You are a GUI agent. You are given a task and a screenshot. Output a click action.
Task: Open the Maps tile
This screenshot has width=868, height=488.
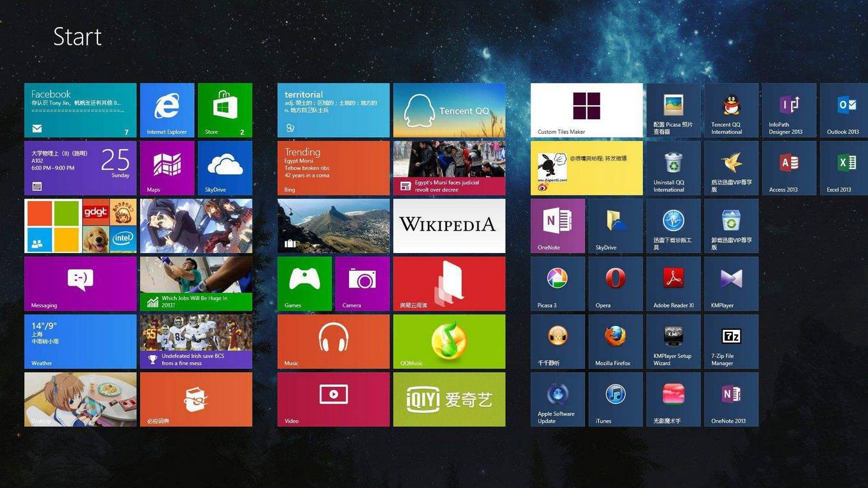tap(167, 168)
